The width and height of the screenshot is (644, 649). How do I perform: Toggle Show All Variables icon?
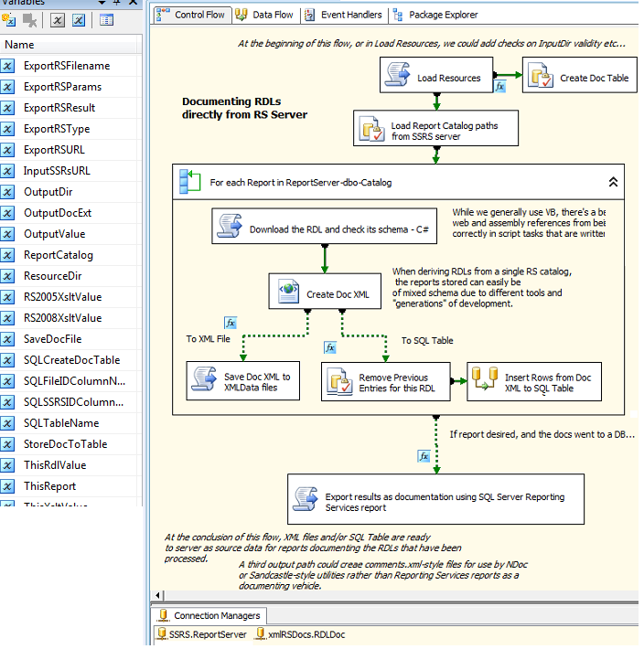coord(79,20)
